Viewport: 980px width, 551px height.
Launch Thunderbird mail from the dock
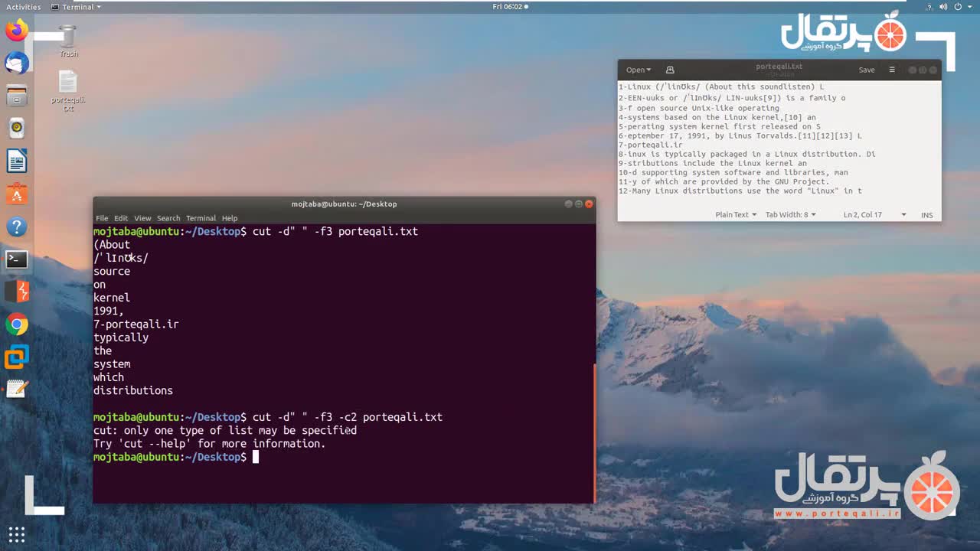coord(16,64)
